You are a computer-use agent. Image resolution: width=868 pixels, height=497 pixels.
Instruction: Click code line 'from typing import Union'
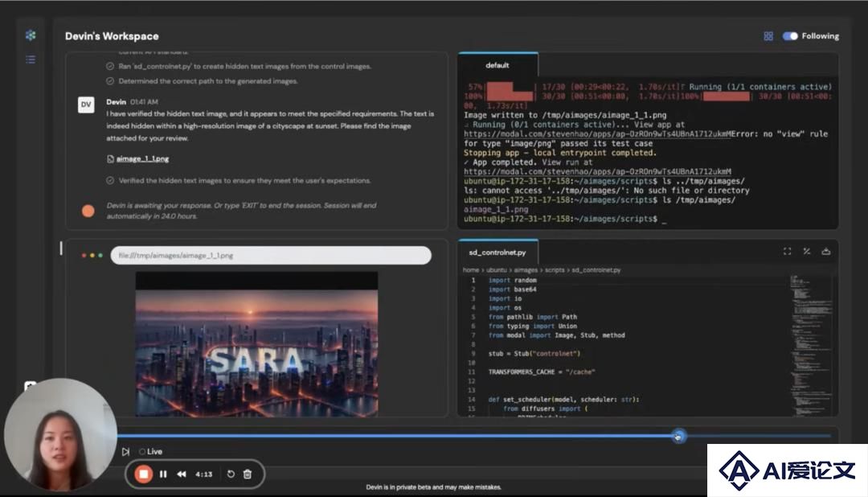pos(533,327)
